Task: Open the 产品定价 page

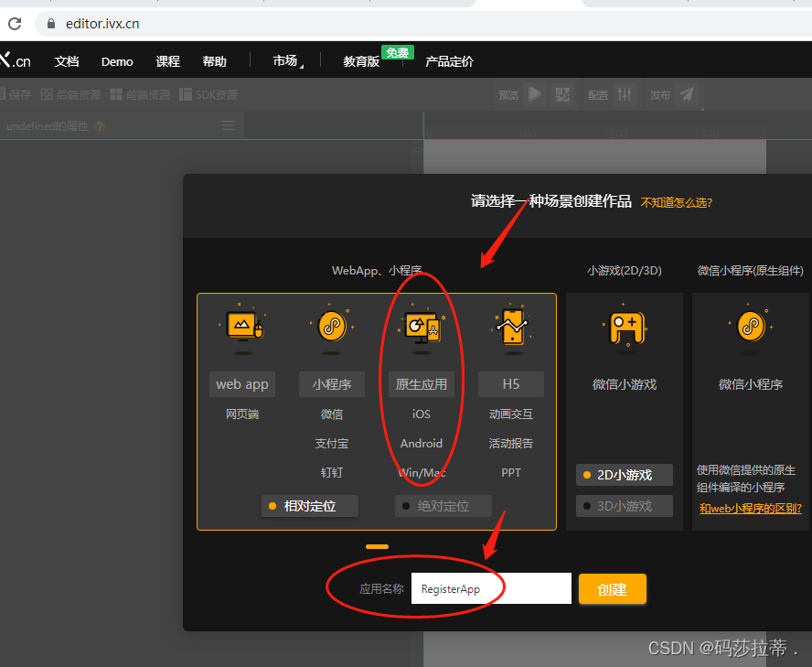Action: [449, 61]
